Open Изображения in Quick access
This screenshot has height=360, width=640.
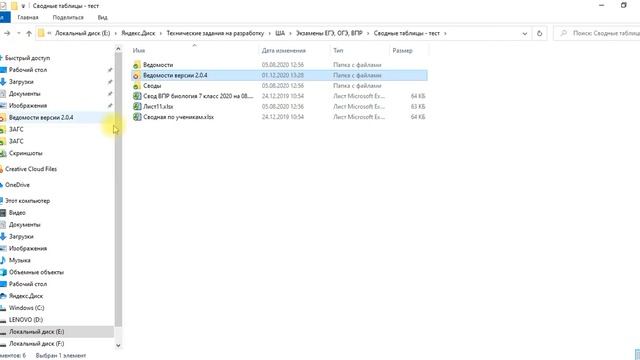28,106
